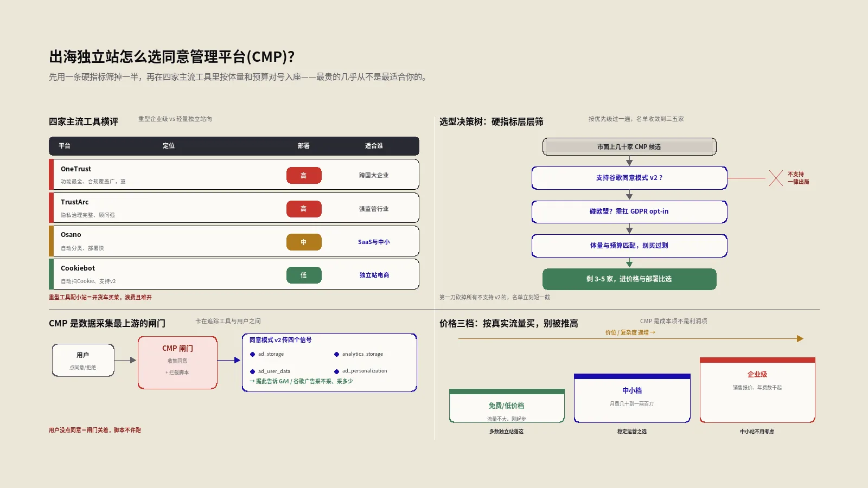The width and height of the screenshot is (868, 488).
Task: Select the '选型决策树：硬指标层层筛' heading
Action: tap(492, 121)
